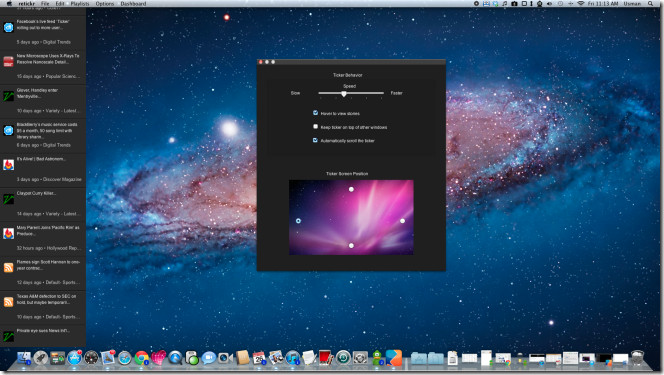The width and height of the screenshot is (664, 375).
Task: Open the Edit menu
Action: (60, 3)
